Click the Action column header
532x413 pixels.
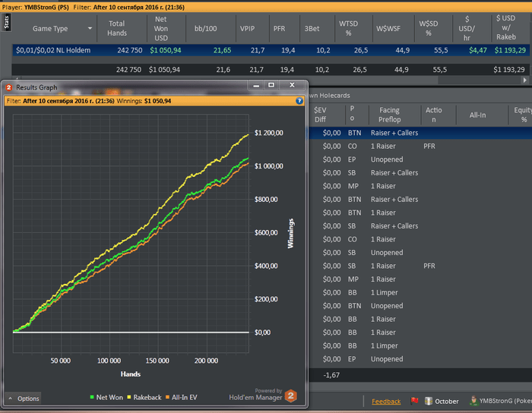pos(434,115)
